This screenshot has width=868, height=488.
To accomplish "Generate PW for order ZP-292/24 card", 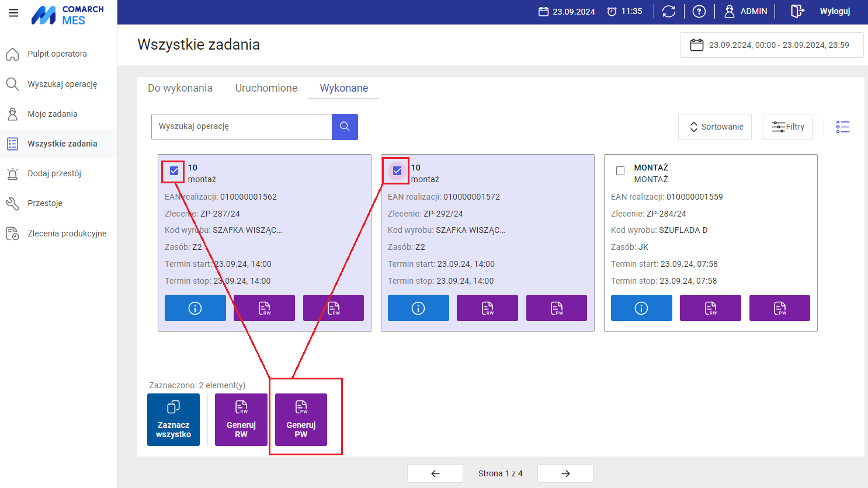I will 557,308.
